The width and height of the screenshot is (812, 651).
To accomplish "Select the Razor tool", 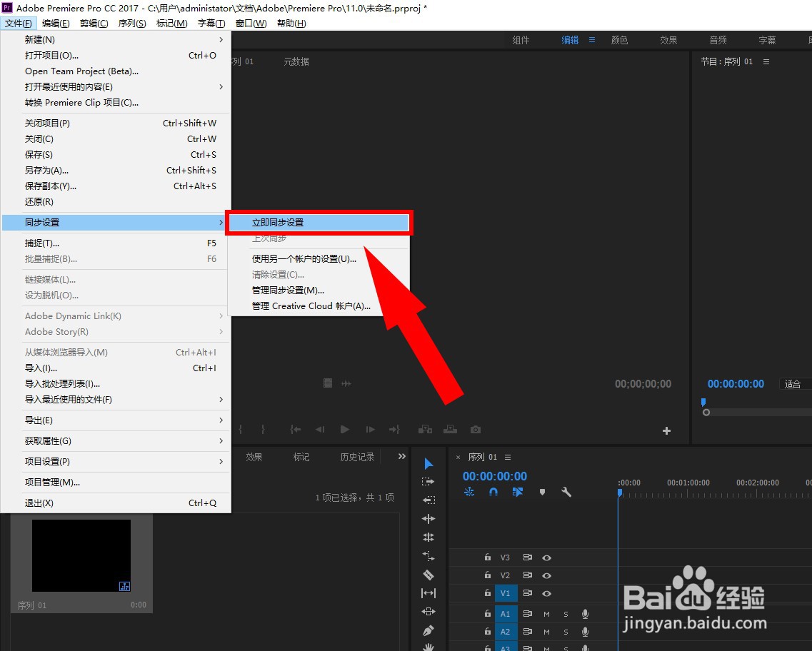I will (428, 575).
